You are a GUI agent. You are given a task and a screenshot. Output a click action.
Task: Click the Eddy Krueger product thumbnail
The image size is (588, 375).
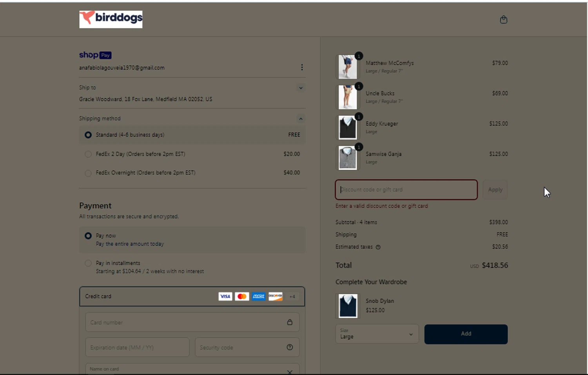(348, 127)
